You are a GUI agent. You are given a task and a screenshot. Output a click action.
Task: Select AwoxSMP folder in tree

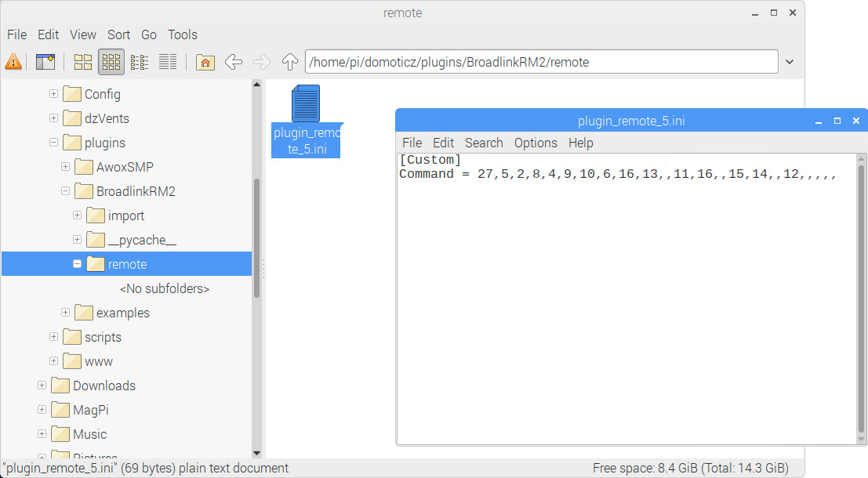(x=125, y=167)
